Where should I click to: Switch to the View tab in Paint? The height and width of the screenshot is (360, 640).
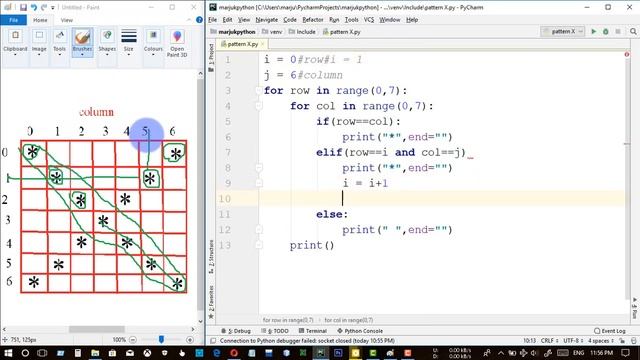point(67,20)
